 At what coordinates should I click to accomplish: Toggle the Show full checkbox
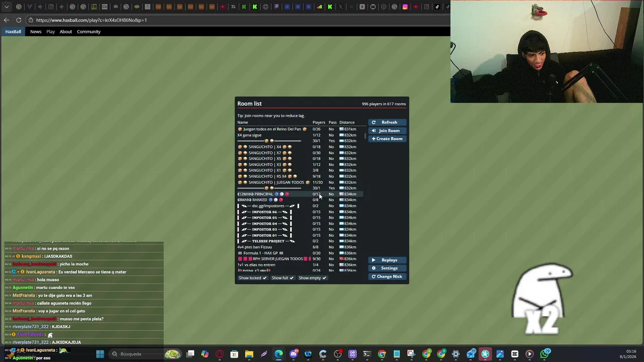pyautogui.click(x=282, y=278)
